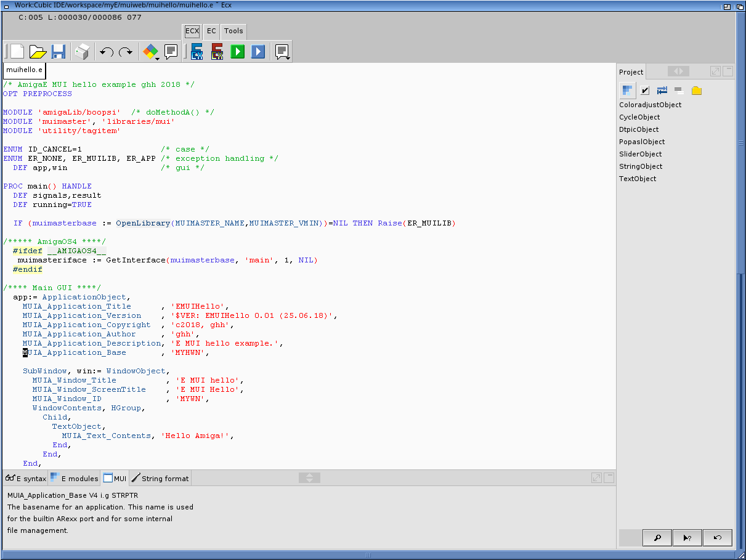Click the blue play arrow icon

[x=258, y=52]
